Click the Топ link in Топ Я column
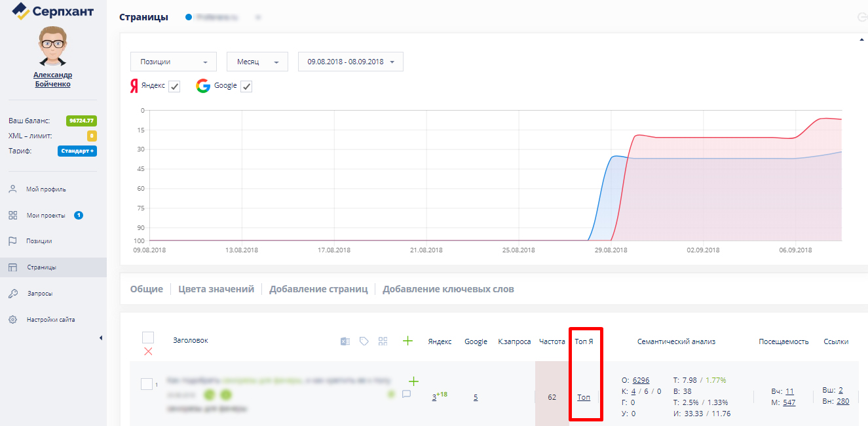Image resolution: width=868 pixels, height=426 pixels. click(584, 397)
